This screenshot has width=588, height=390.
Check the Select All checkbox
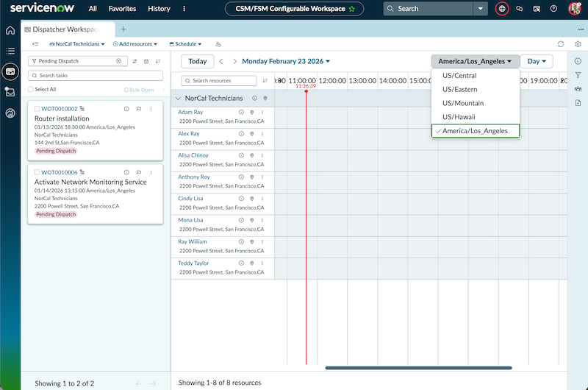(31, 89)
